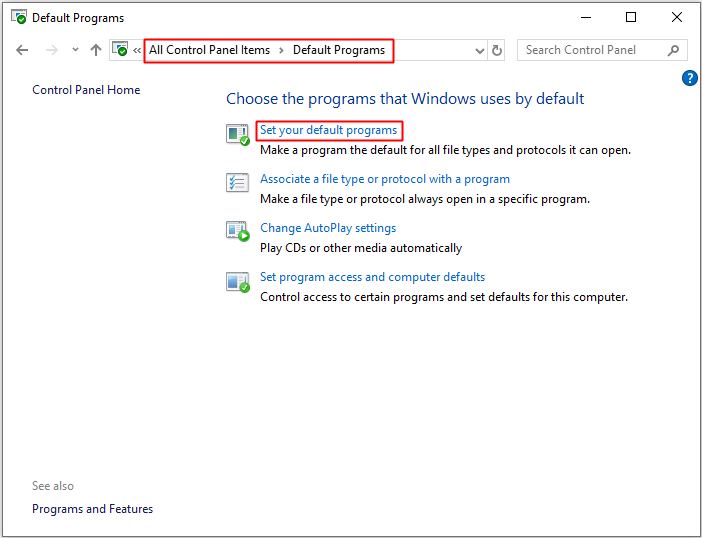Select All Control Panel Items breadcrumb
702x538 pixels.
(x=210, y=50)
